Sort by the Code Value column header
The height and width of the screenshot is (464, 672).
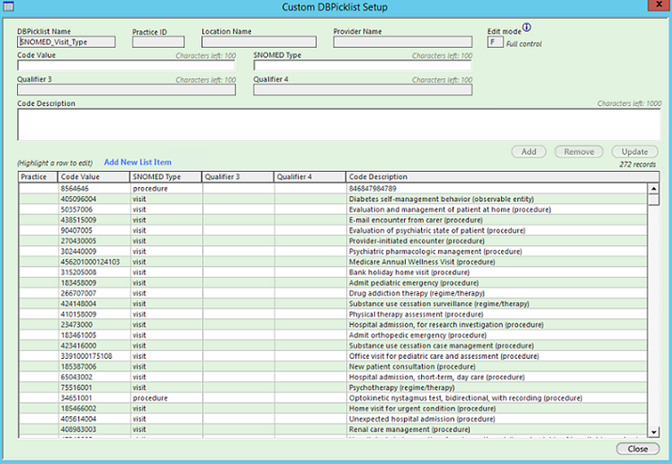pyautogui.click(x=93, y=177)
